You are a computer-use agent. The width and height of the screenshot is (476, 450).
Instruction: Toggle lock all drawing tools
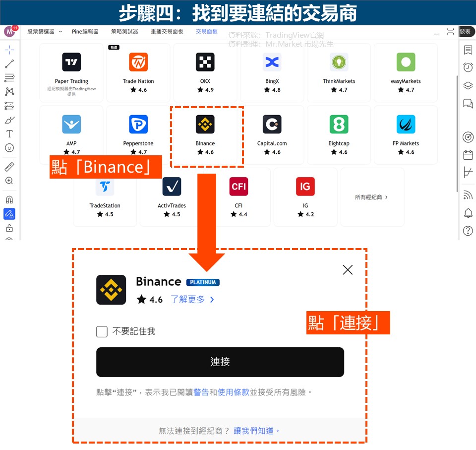[9, 228]
